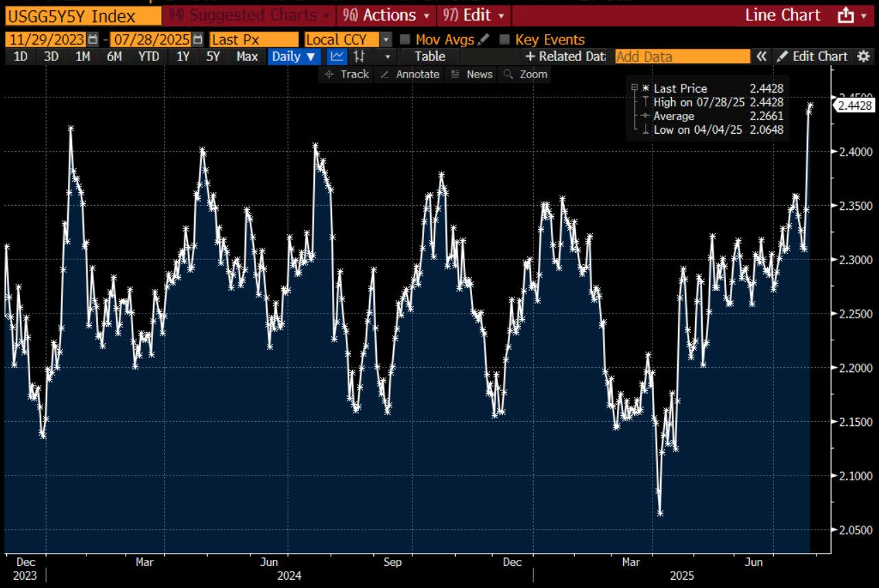Image resolution: width=879 pixels, height=588 pixels.
Task: Switch to the bar chart type icon
Action: tap(359, 56)
